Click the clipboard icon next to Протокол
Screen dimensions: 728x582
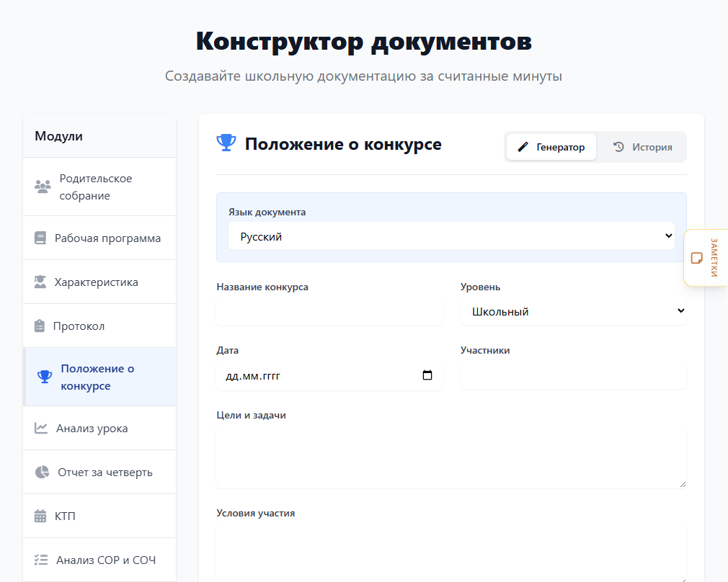40,326
